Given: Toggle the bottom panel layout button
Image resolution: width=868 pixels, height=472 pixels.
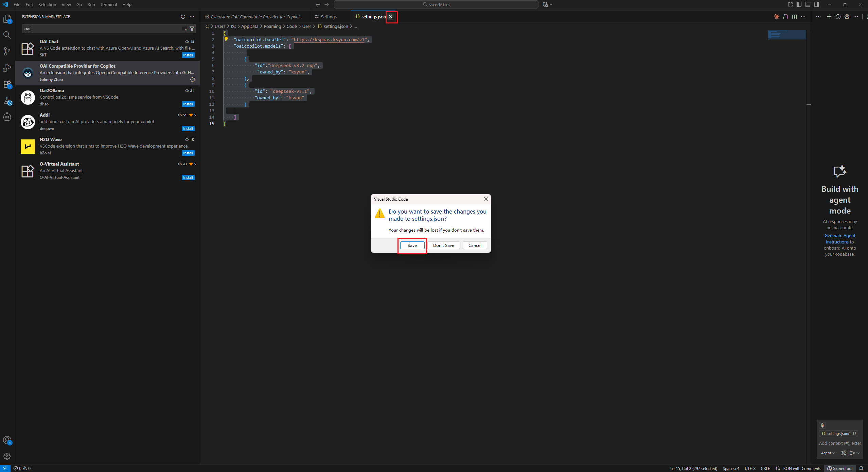Looking at the screenshot, I should pyautogui.click(x=808, y=4).
